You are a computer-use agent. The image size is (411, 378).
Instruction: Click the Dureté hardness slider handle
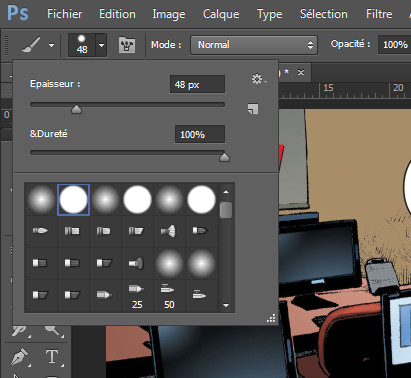224,157
